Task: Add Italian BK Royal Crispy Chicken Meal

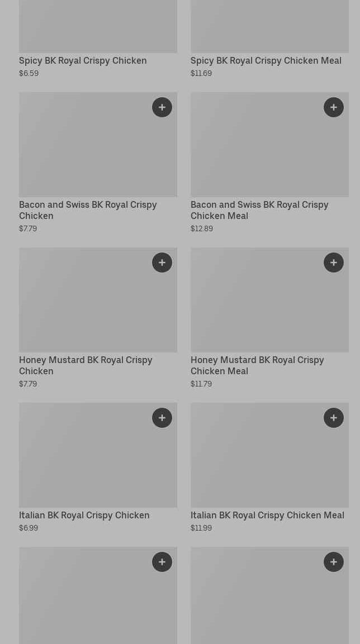Action: (333, 418)
